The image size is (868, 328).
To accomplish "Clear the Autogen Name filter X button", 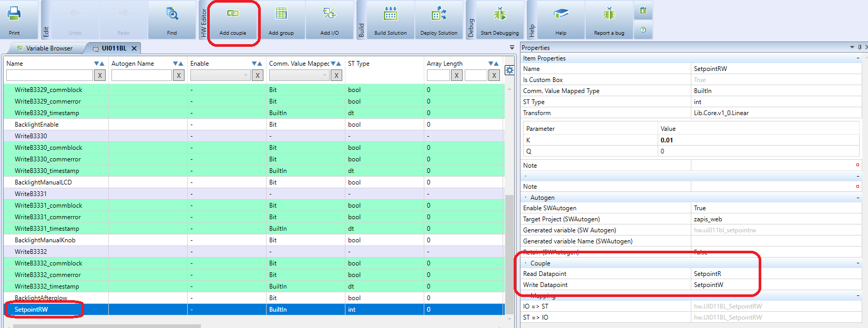I will point(179,75).
